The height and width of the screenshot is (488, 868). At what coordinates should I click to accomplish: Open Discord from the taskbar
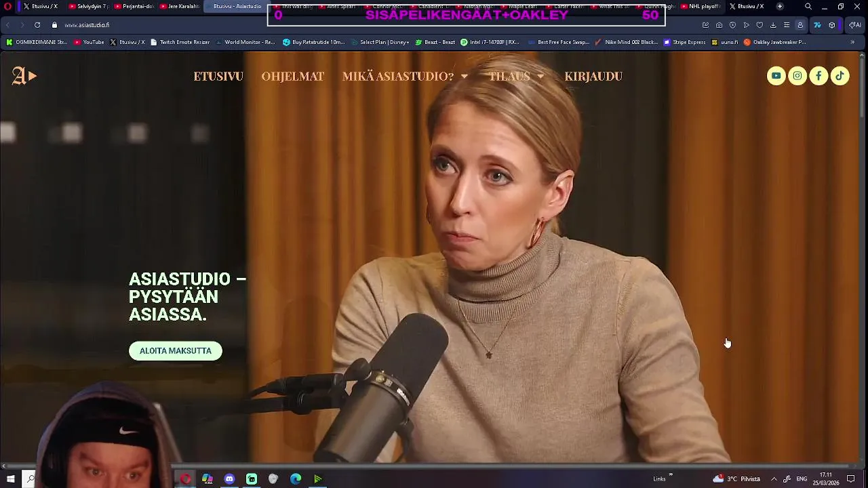pos(229,479)
